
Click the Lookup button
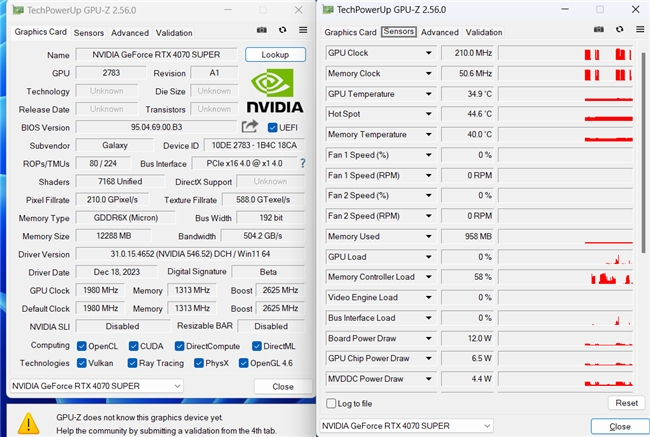275,55
